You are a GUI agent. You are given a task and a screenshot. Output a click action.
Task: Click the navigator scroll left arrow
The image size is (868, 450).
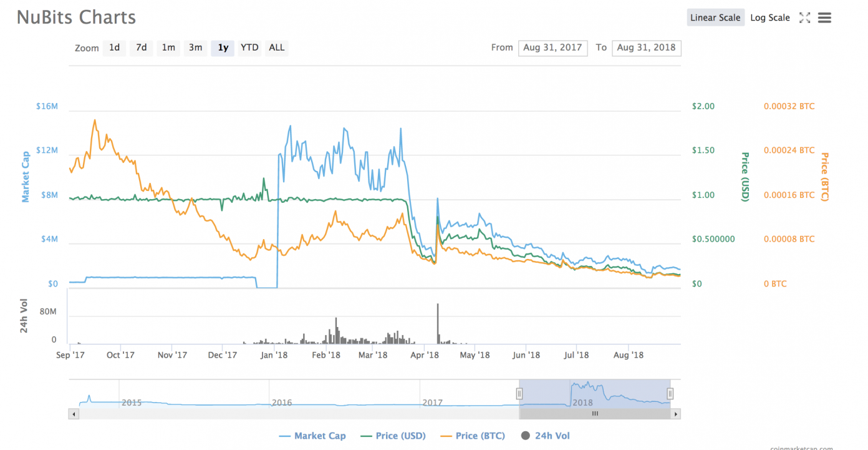[74, 413]
